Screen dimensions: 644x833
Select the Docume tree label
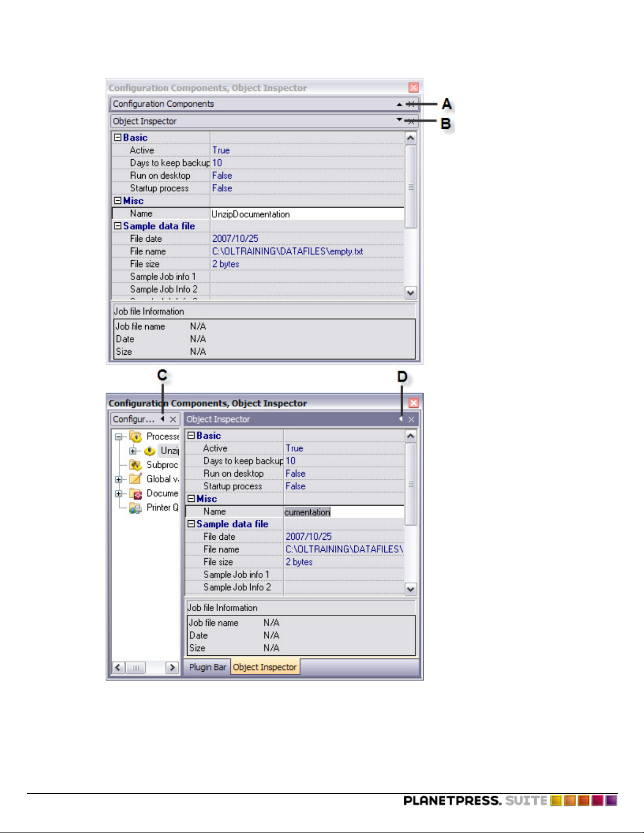click(162, 493)
